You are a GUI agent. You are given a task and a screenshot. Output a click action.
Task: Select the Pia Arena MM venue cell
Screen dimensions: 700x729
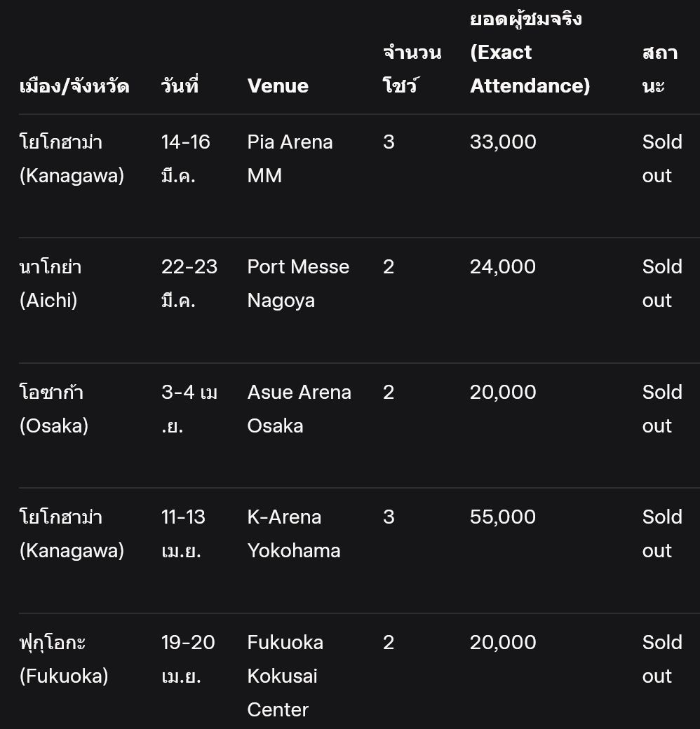pos(290,158)
